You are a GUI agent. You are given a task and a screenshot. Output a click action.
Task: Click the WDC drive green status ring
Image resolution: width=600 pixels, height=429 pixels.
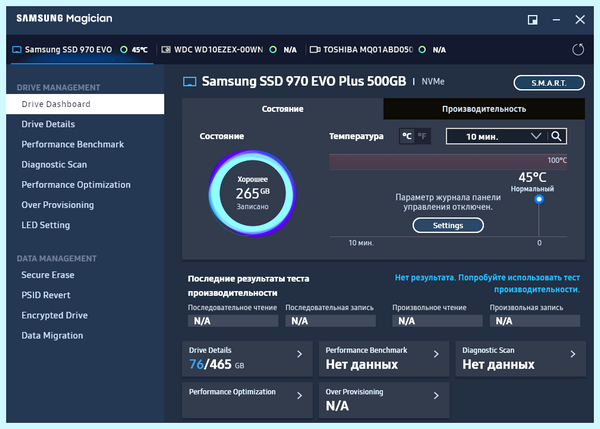[273, 50]
